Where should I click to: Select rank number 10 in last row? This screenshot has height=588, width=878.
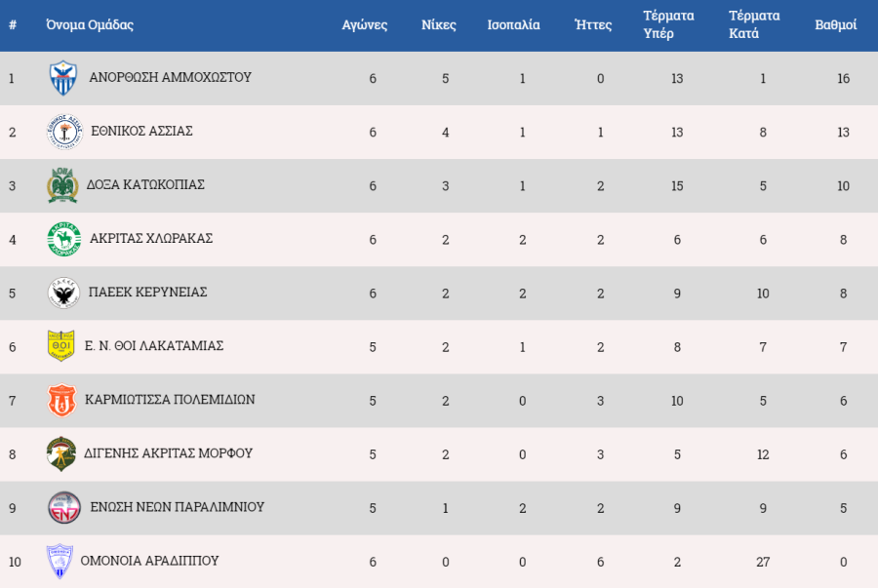pos(15,562)
